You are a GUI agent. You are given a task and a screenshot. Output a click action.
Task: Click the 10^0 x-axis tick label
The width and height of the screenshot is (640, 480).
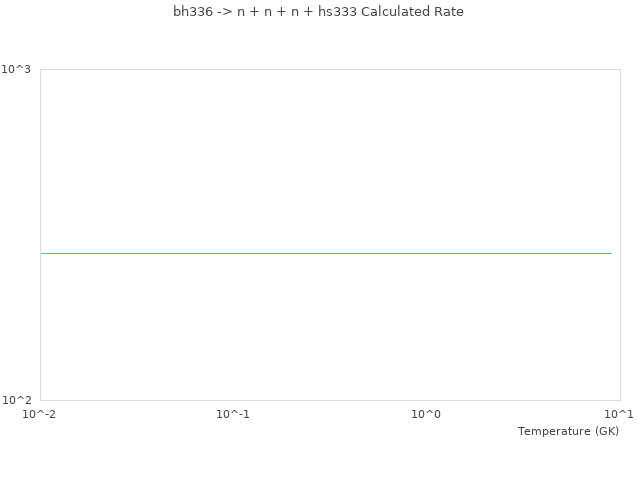pyautogui.click(x=426, y=414)
